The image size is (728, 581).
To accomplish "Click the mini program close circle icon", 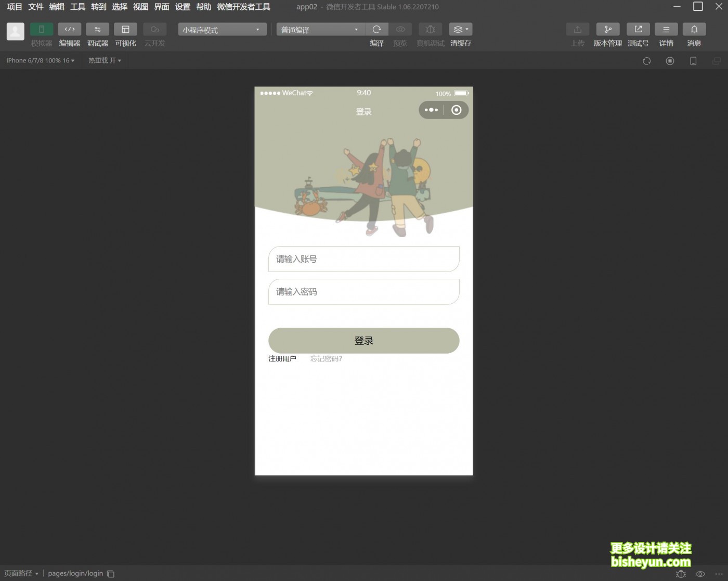I will point(456,110).
